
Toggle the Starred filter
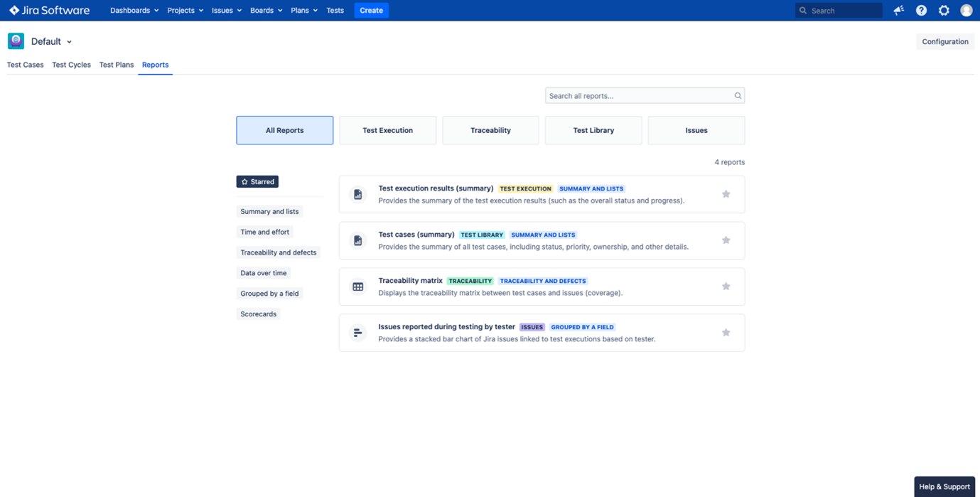click(x=257, y=182)
